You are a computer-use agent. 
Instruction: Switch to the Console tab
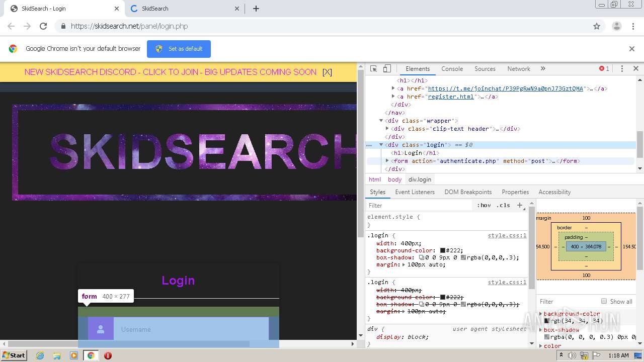(x=452, y=69)
